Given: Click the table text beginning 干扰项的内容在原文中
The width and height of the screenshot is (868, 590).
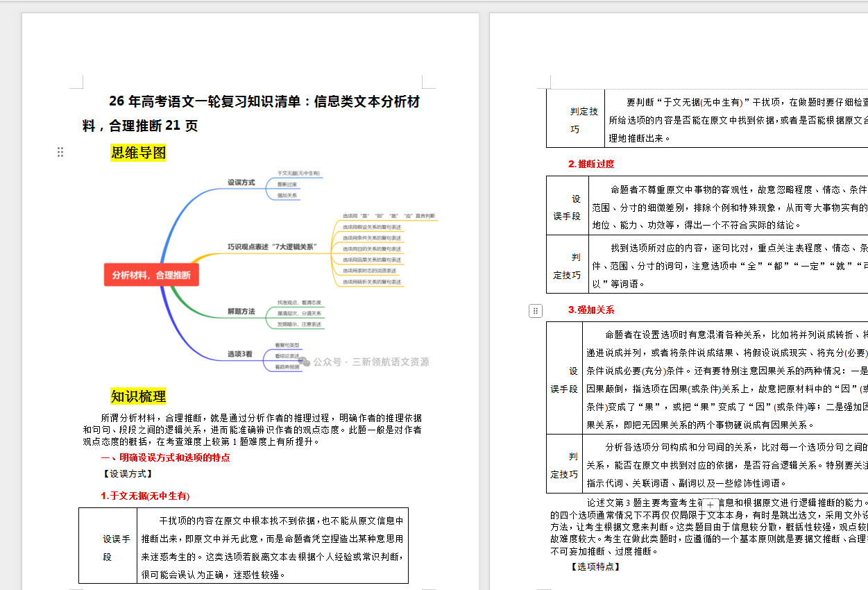Looking at the screenshot, I should pos(272,548).
